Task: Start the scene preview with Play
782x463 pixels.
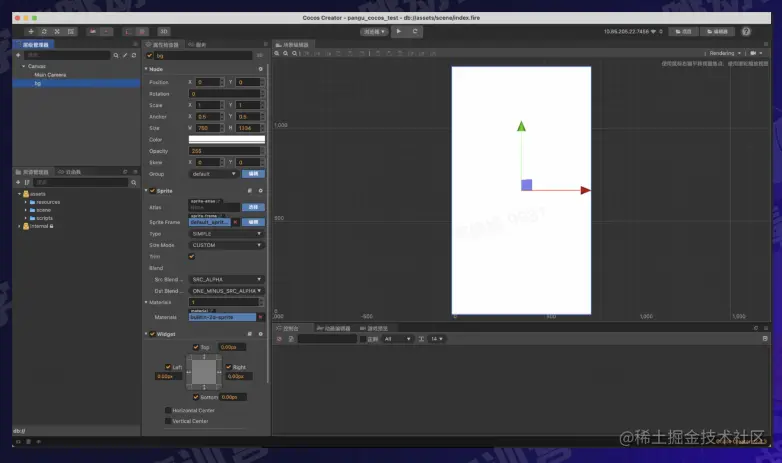Action: coord(398,31)
